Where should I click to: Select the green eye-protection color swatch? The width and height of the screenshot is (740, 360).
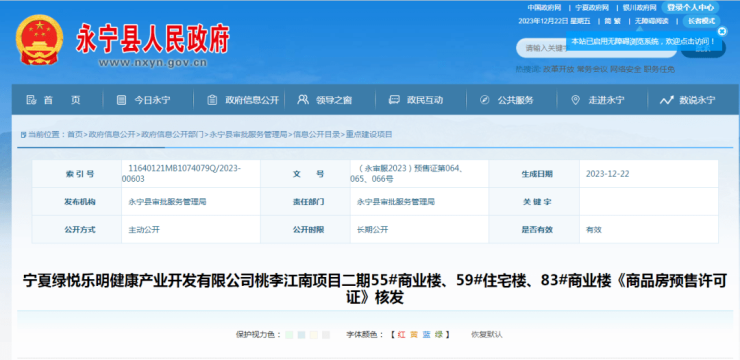[x=289, y=335]
